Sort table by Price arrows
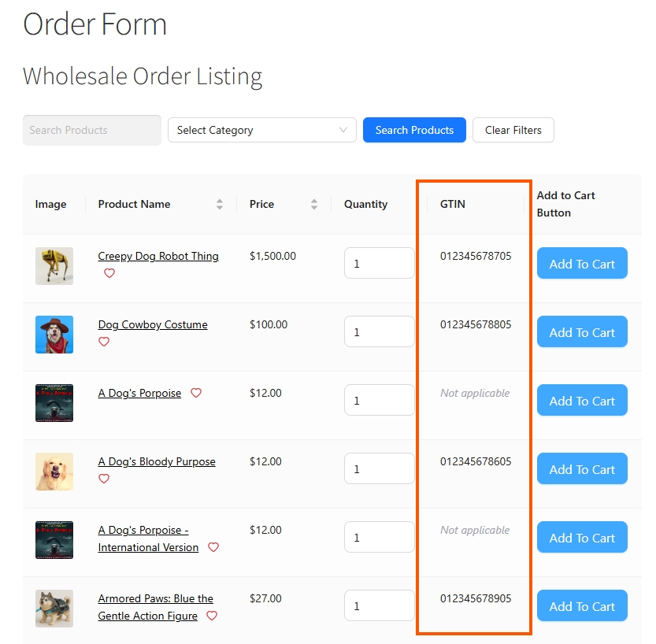 (314, 205)
